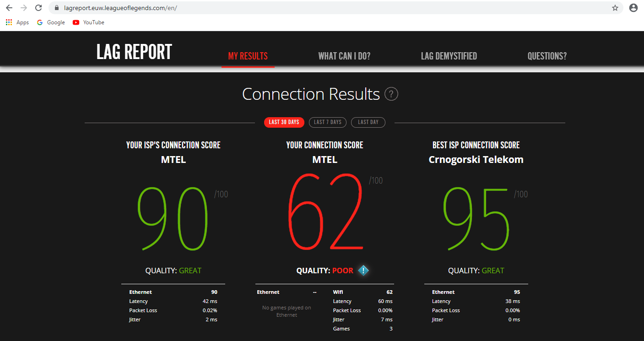Open the browser profile account icon
The height and width of the screenshot is (341, 644).
[x=633, y=8]
